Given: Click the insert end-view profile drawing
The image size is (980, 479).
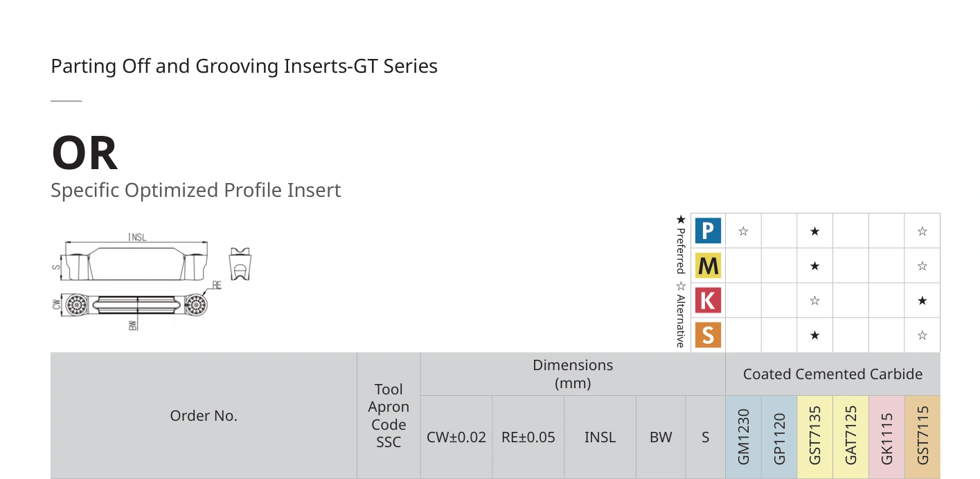Looking at the screenshot, I should 240,264.
